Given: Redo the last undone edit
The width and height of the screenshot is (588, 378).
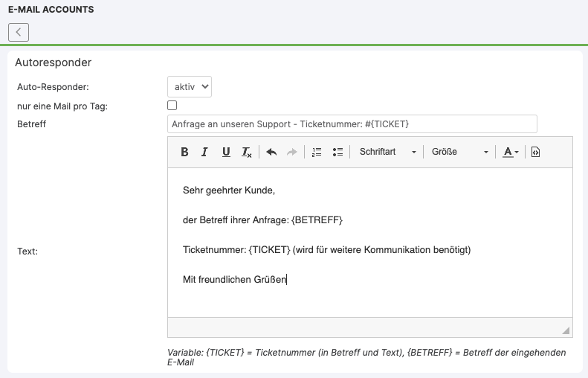Looking at the screenshot, I should (x=292, y=152).
